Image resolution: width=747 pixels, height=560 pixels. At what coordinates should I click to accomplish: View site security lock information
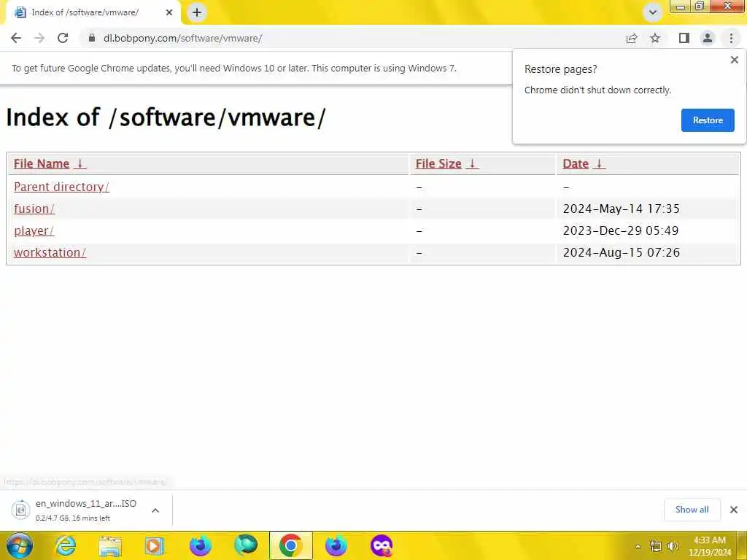(92, 38)
